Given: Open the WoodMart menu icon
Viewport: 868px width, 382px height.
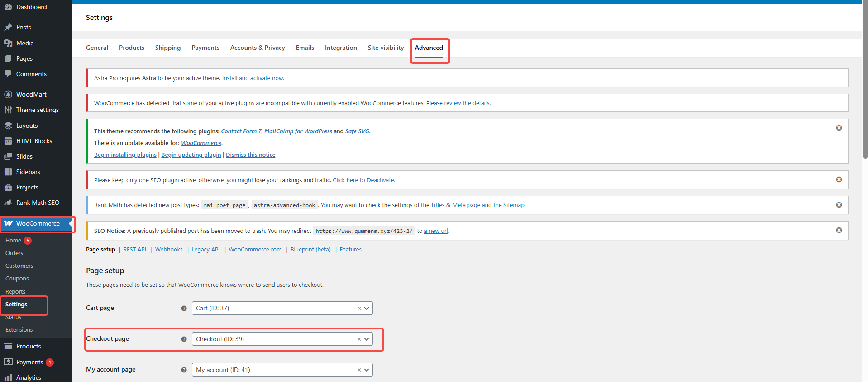Looking at the screenshot, I should coord(8,94).
